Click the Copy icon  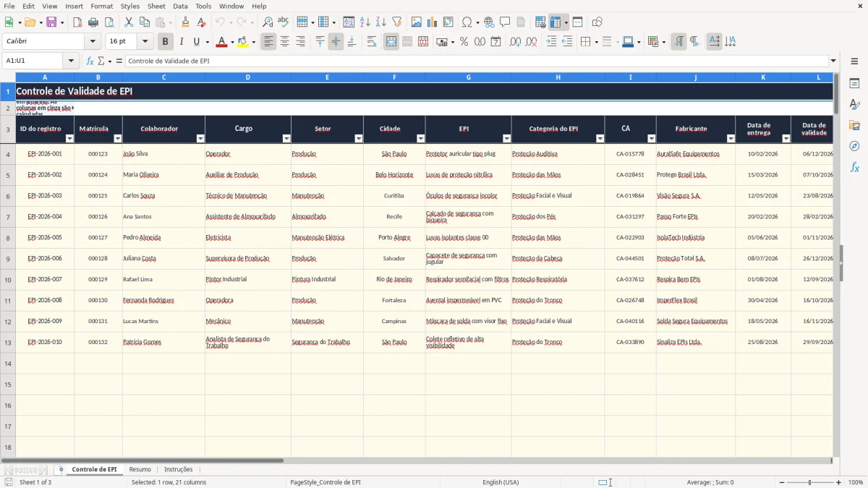(145, 22)
